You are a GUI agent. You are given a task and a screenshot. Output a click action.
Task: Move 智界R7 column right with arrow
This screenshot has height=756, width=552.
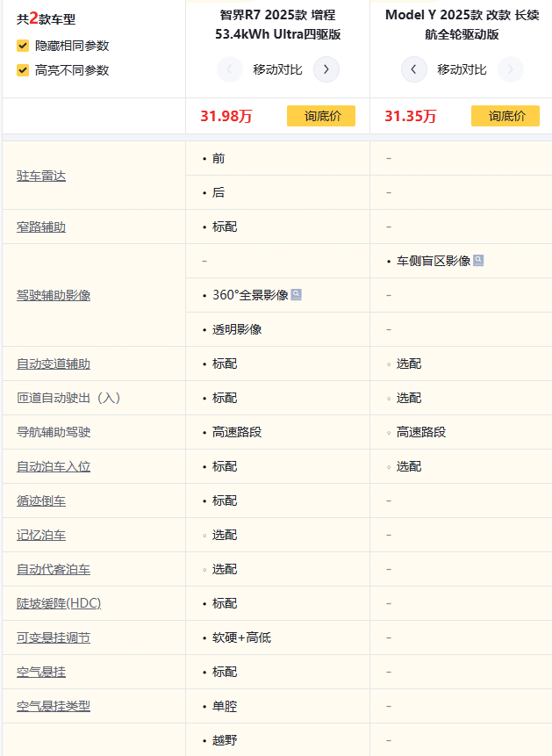pos(326,69)
